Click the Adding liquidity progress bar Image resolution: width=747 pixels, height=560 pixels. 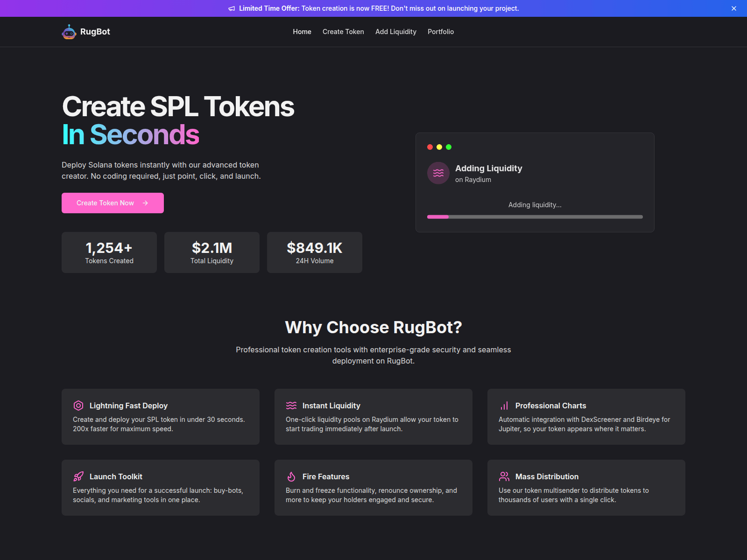(535, 217)
